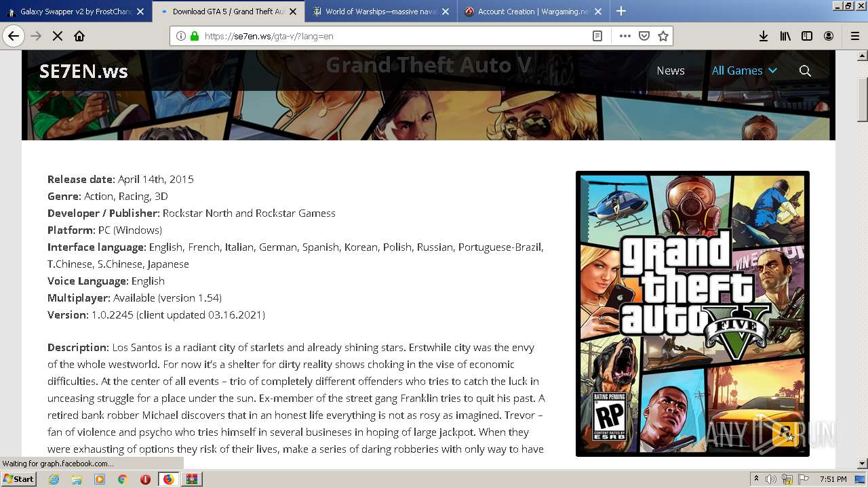Click the scrollbar down arrow
The width and height of the screenshot is (868, 488).
coord(863,464)
